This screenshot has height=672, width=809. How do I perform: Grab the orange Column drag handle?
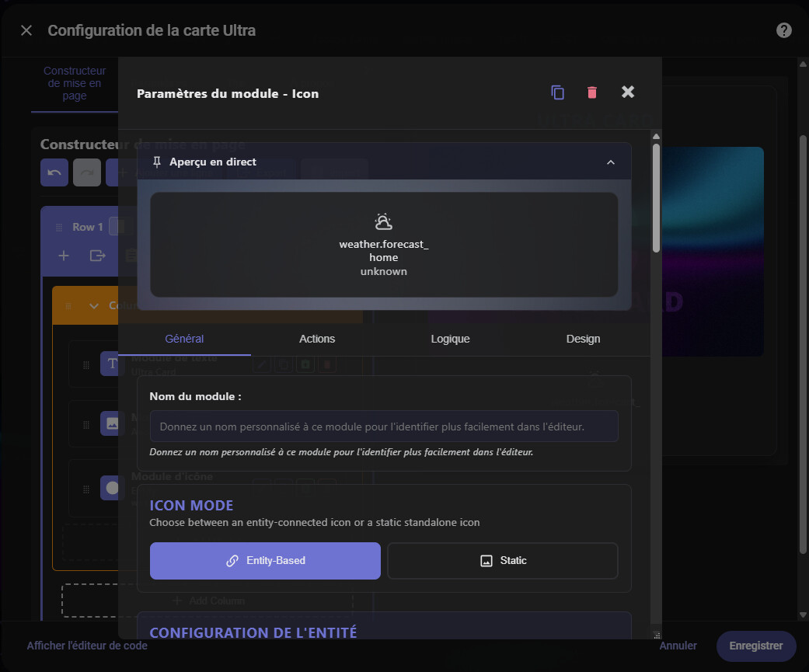(x=68, y=306)
